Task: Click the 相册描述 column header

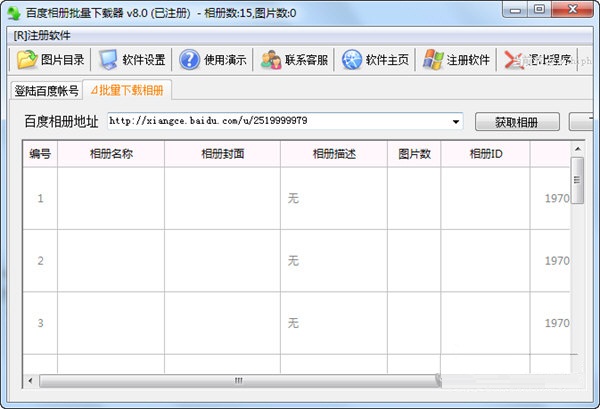Action: tap(334, 154)
